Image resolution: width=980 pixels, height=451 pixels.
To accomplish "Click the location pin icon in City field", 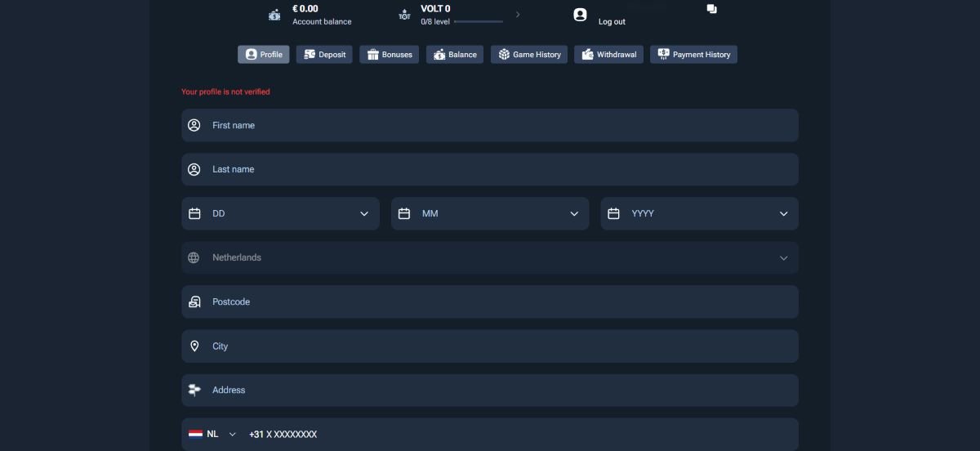I will click(x=194, y=346).
